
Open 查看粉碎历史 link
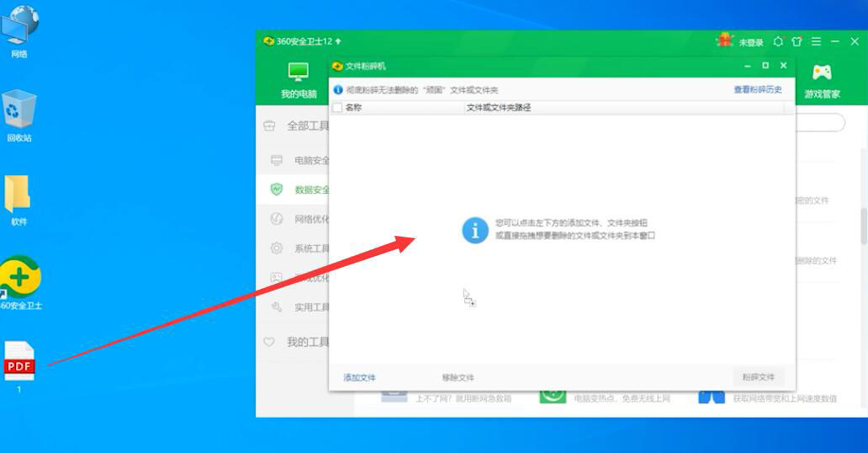point(758,90)
